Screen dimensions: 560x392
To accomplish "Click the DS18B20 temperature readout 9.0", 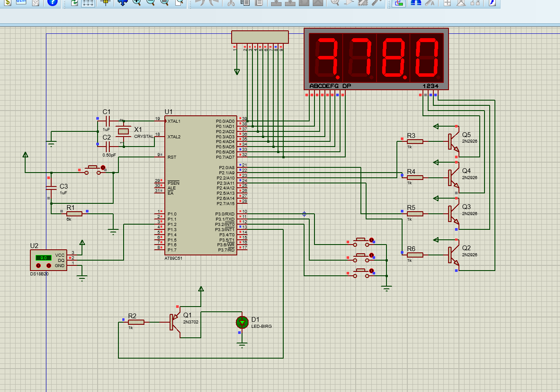I will [43, 258].
